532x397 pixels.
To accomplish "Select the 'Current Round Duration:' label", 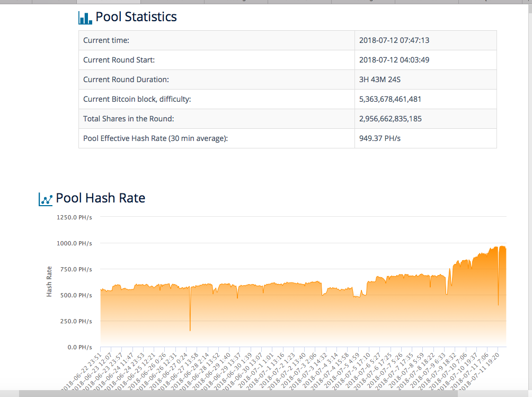I will click(x=126, y=80).
